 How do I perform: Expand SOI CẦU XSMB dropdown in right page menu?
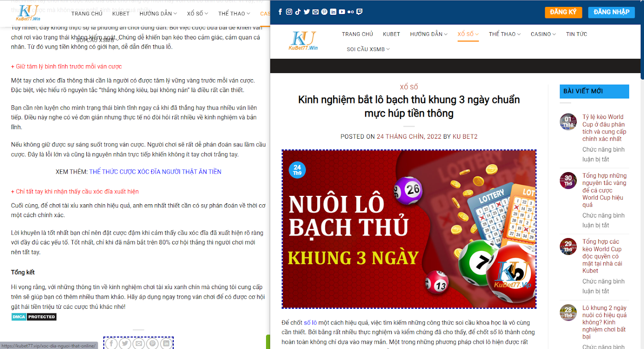(x=368, y=49)
